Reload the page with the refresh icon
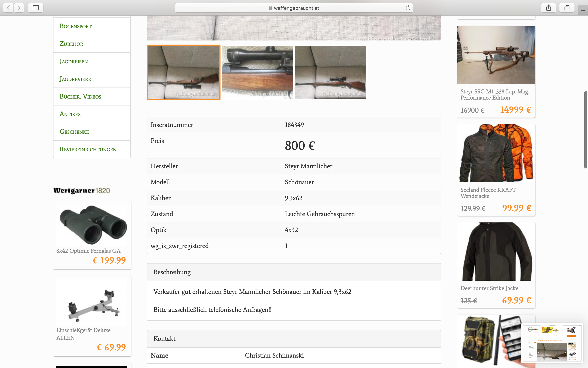The image size is (588, 368). 408,8
